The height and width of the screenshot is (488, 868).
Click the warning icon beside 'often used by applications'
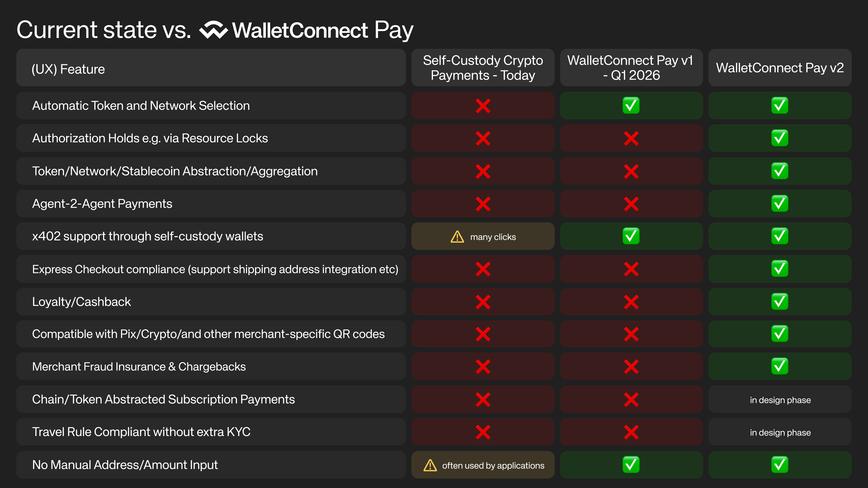tap(430, 465)
